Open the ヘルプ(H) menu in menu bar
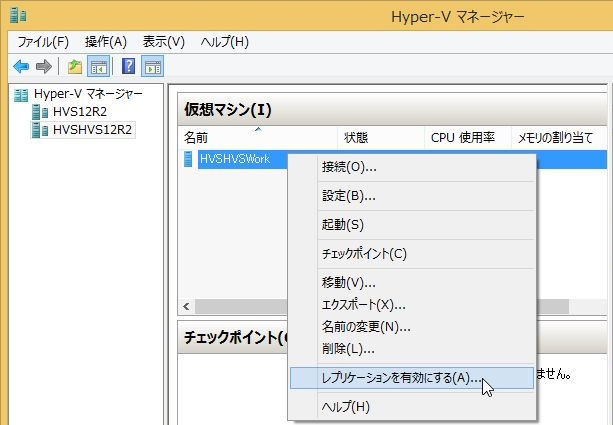Viewport: 613px width, 425px height. tap(224, 41)
